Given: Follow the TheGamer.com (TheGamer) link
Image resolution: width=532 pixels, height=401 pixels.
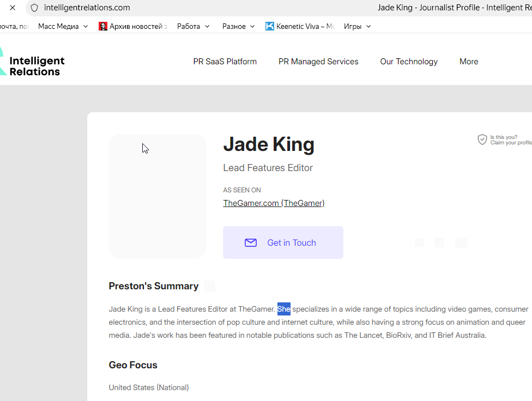Looking at the screenshot, I should [x=274, y=203].
